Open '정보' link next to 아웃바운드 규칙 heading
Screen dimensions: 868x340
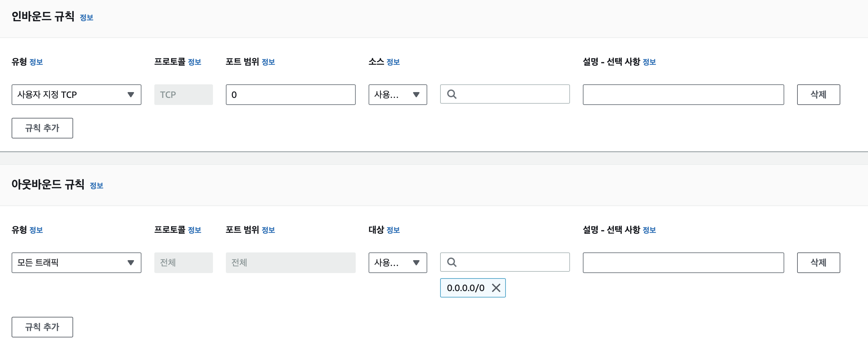point(96,185)
